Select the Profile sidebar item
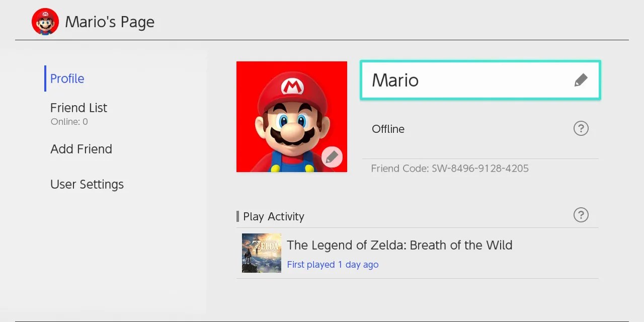Screen dimensions: 644x322 (67, 78)
